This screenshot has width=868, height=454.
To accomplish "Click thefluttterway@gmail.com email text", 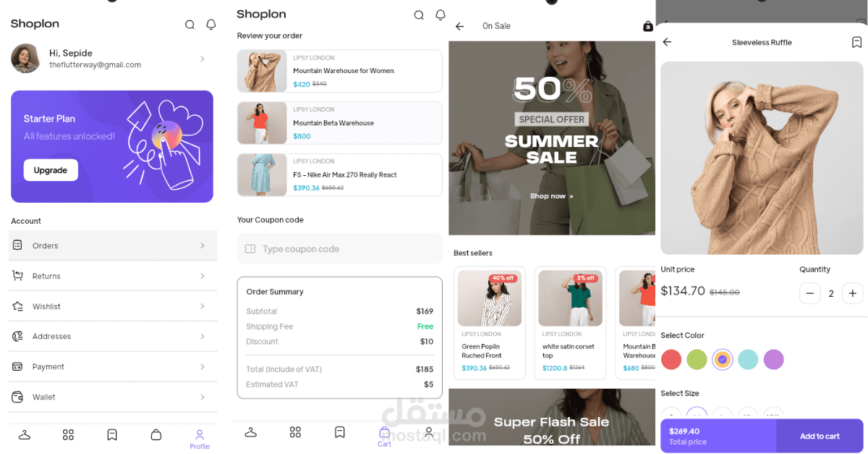I will point(95,65).
